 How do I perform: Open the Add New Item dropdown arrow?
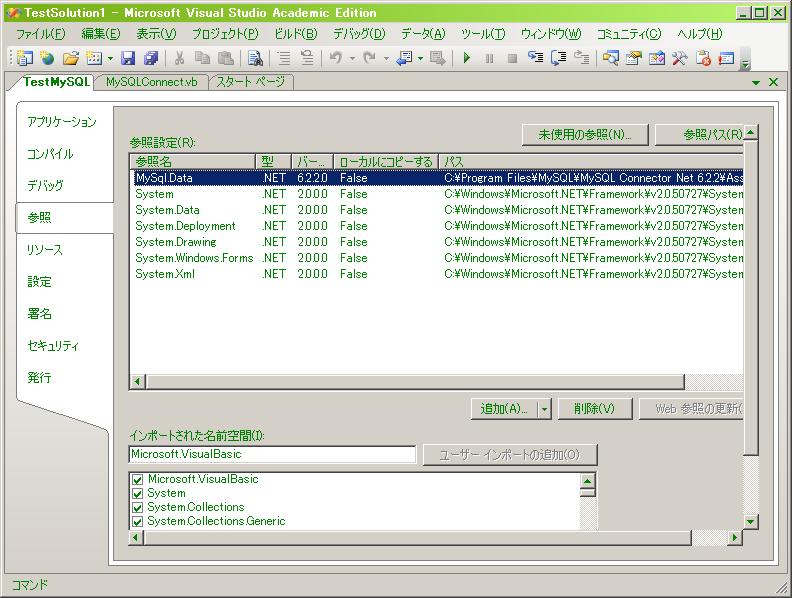[110, 59]
